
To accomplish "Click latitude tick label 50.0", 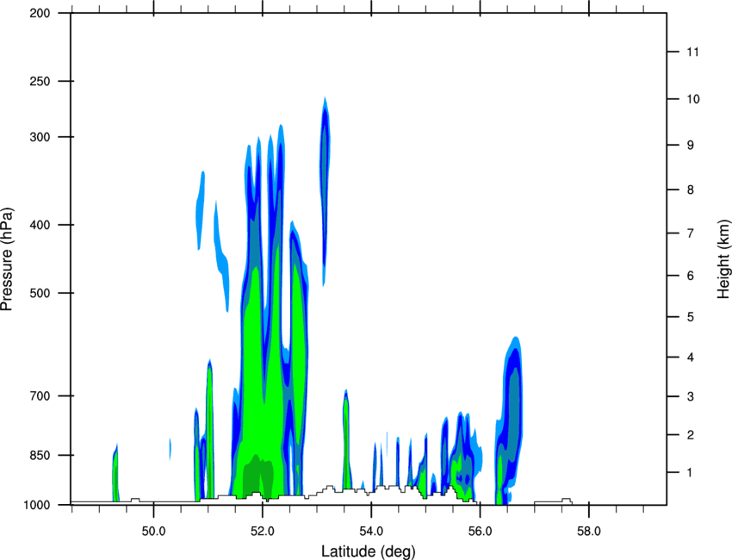I will [153, 532].
